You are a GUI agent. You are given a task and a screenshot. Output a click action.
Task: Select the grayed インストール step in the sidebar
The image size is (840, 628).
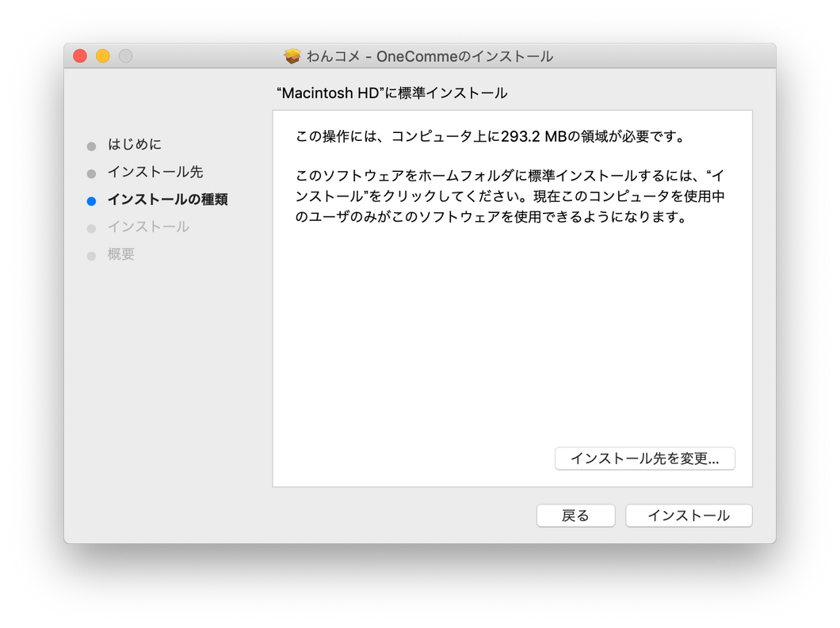[x=148, y=226]
